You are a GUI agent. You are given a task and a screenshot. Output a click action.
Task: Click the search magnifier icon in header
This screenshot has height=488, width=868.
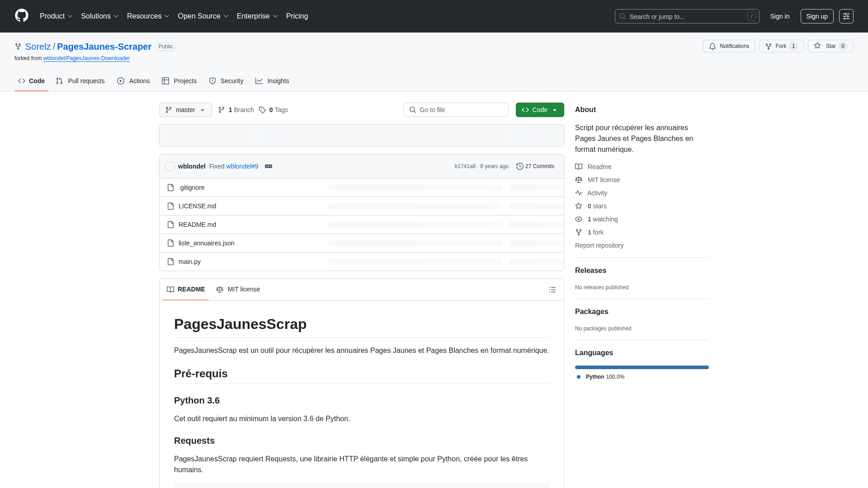pos(623,16)
